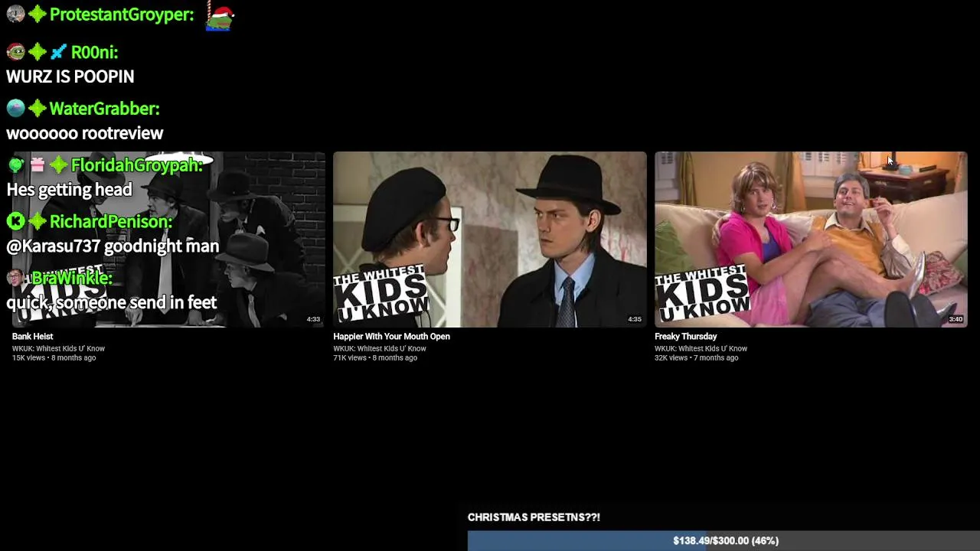Click the 4:35 duration badge on the middle thumbnail

[635, 319]
